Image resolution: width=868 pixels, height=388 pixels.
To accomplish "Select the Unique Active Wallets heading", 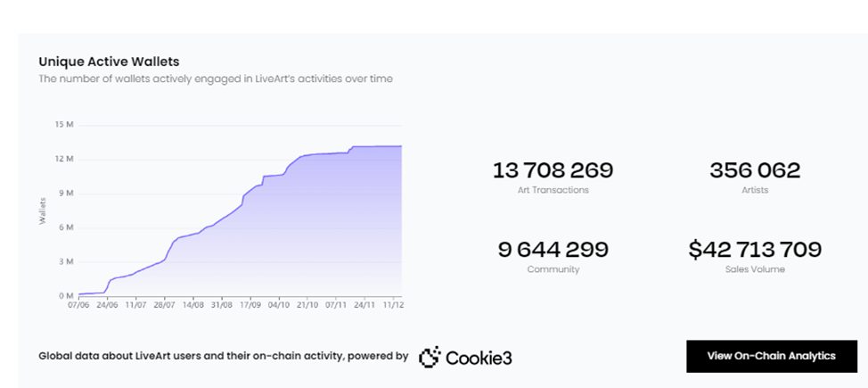I will pos(109,62).
